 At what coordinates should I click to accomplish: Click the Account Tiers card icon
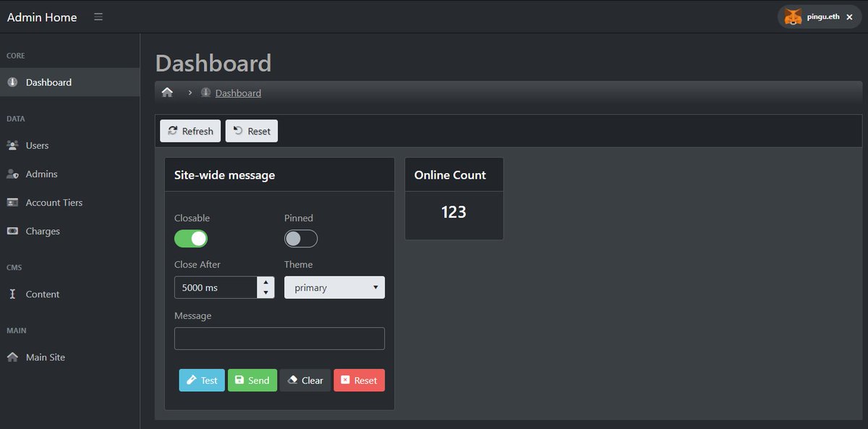point(12,203)
